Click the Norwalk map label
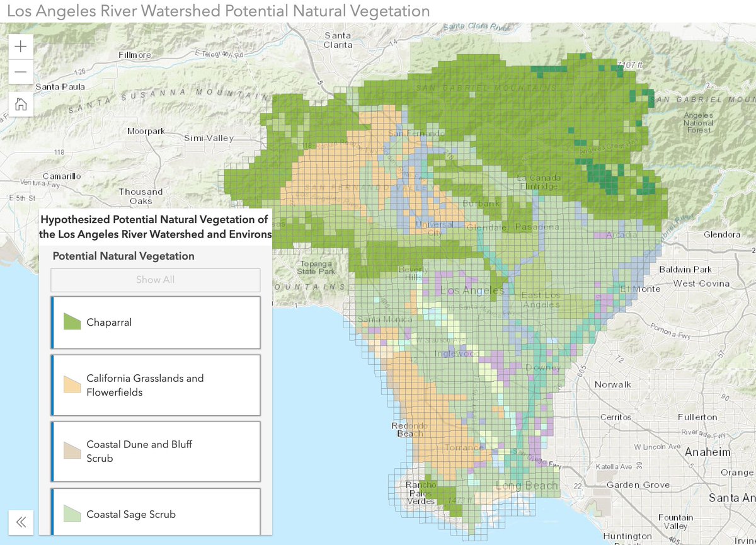 pos(612,384)
